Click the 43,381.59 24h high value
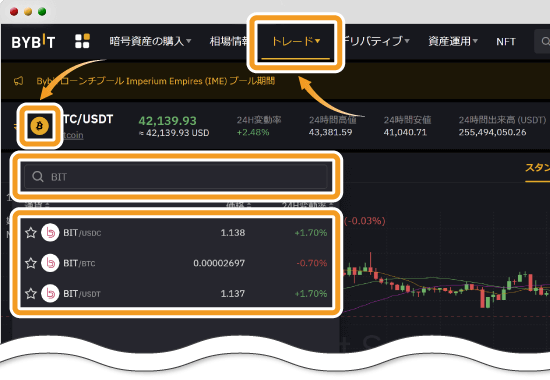Viewport: 550px width, 380px height. (x=330, y=132)
